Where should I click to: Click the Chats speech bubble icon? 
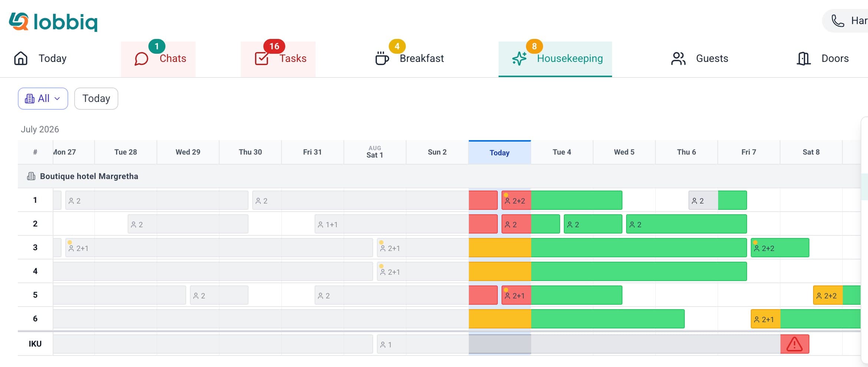point(141,59)
